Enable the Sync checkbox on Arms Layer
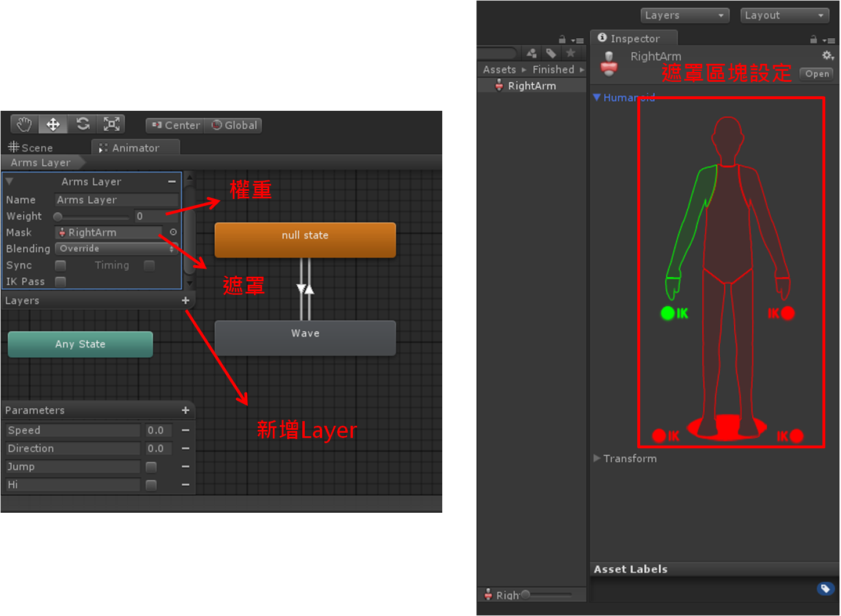This screenshot has height=616, width=841. (60, 265)
